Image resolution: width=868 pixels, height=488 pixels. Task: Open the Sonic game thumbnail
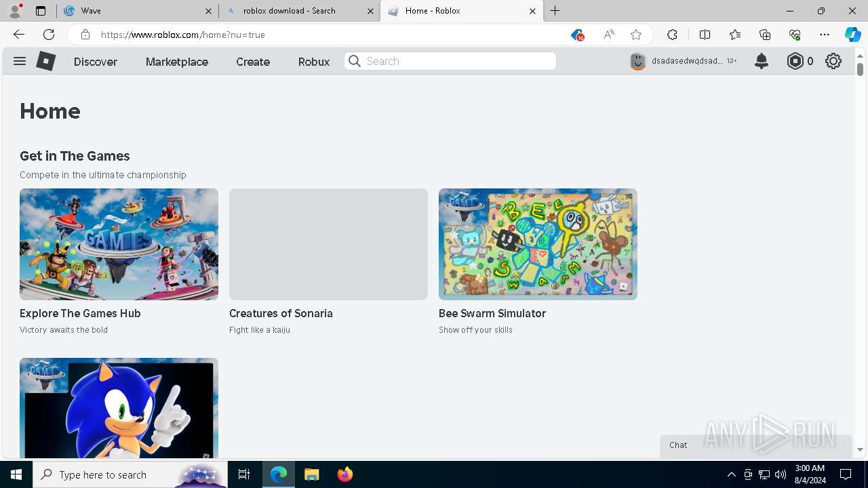coord(119,408)
